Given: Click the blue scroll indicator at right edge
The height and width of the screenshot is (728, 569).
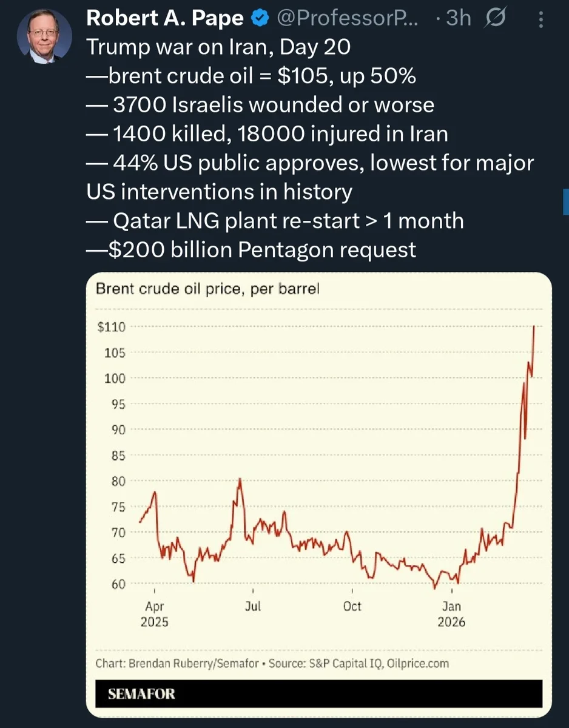Looking at the screenshot, I should (566, 201).
